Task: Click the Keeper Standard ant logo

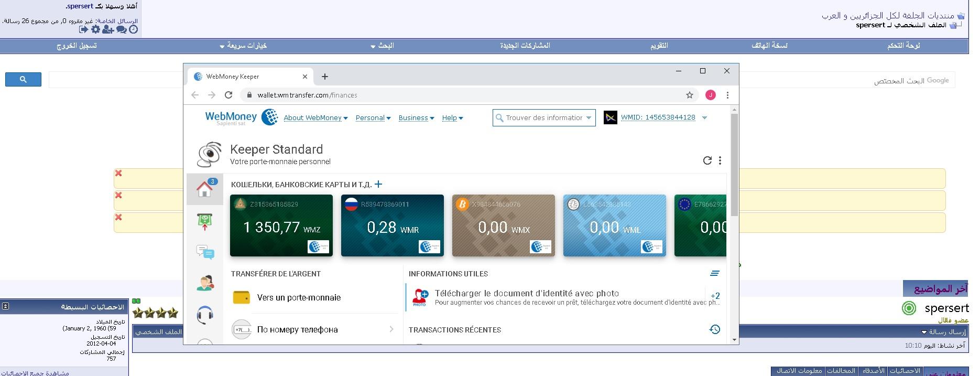Action: pos(209,155)
